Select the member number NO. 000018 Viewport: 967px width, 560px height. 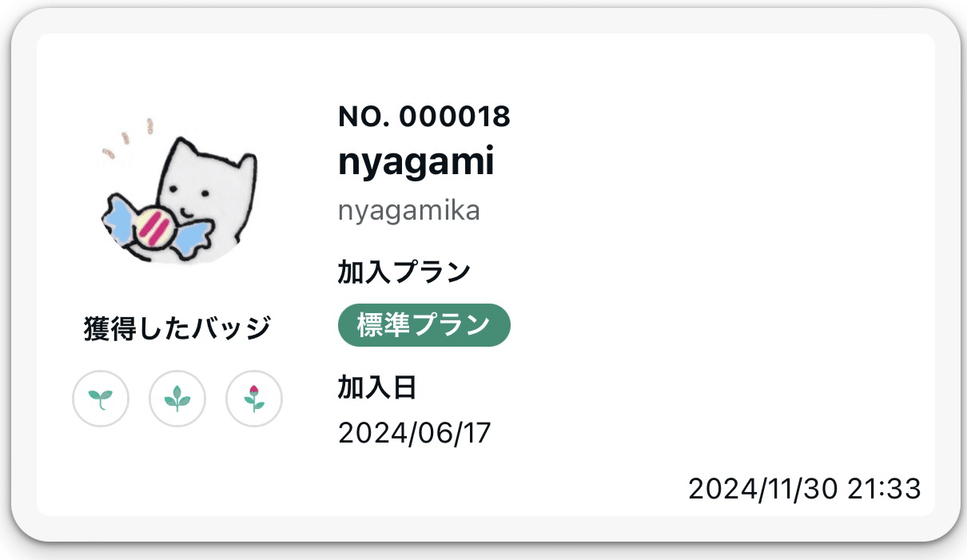(x=424, y=116)
